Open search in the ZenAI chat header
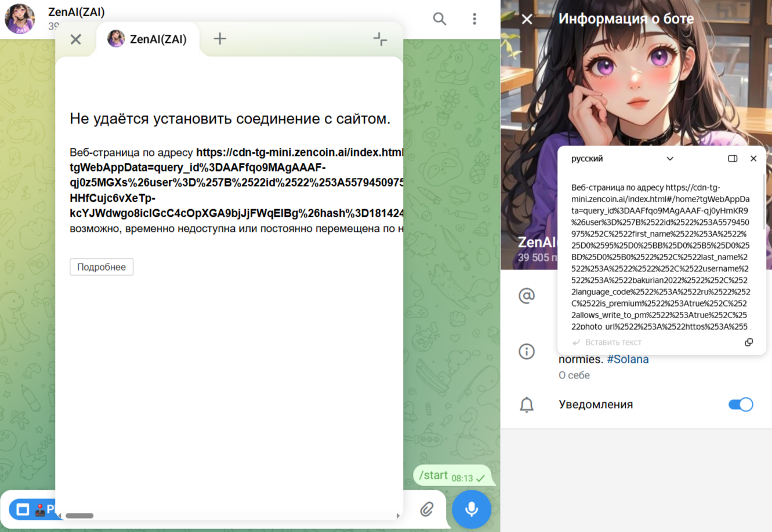The image size is (772, 532). [440, 19]
